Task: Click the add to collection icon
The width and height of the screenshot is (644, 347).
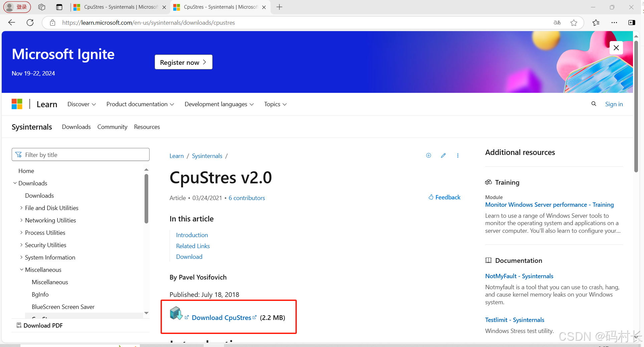Action: point(429,155)
